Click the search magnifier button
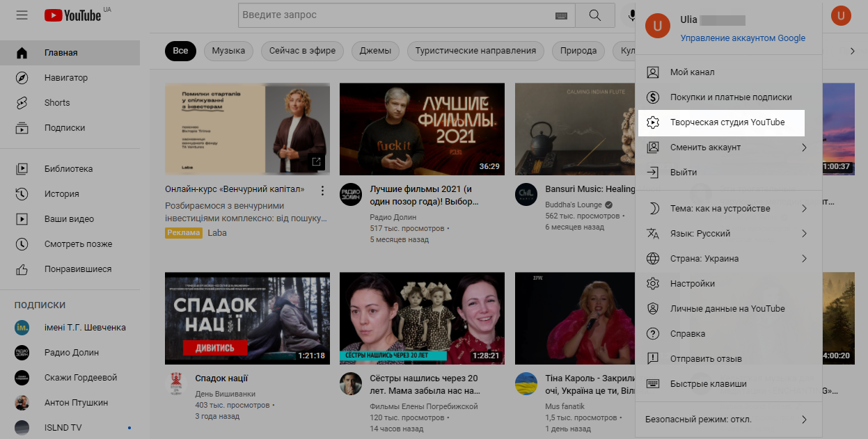This screenshot has width=868, height=439. [594, 15]
